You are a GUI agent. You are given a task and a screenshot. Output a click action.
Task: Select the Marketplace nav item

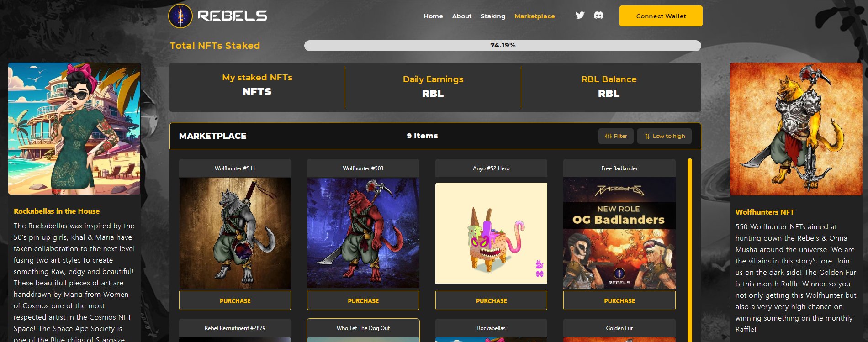point(535,16)
